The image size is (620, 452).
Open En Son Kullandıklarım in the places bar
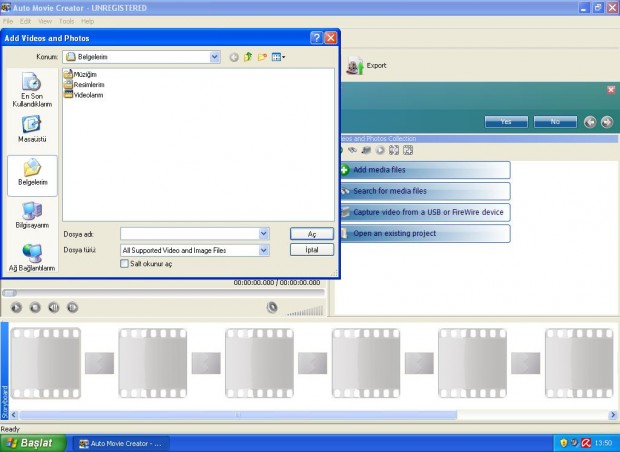32,90
